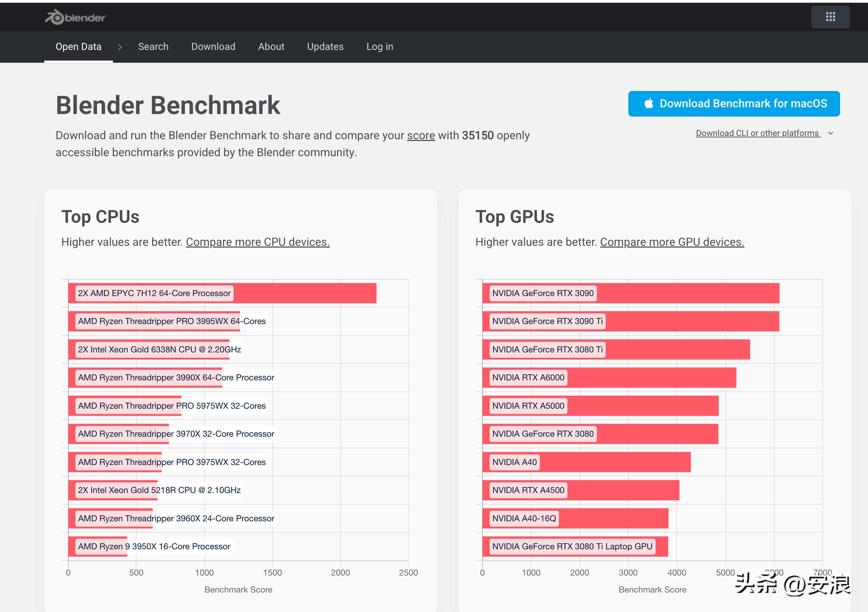This screenshot has width=868, height=612.
Task: Click the 'score' hyperlink
Action: (421, 135)
